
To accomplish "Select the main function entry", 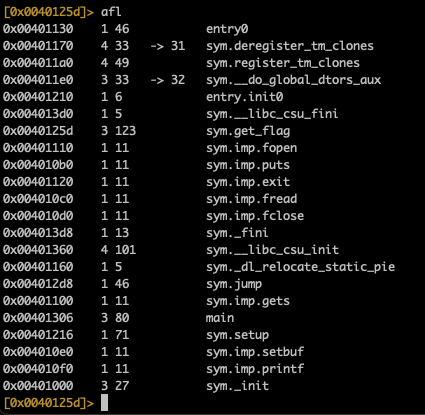I will point(220,318).
